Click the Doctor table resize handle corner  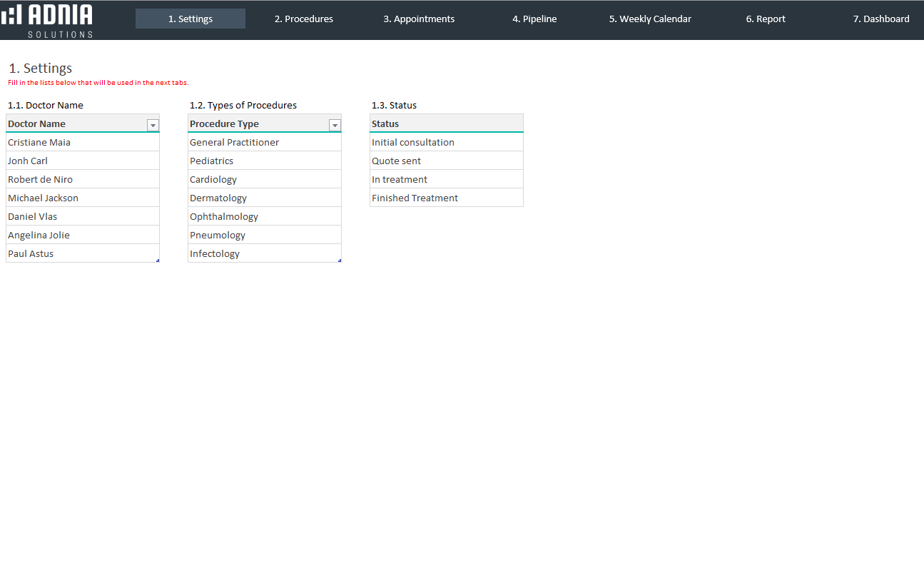point(158,261)
